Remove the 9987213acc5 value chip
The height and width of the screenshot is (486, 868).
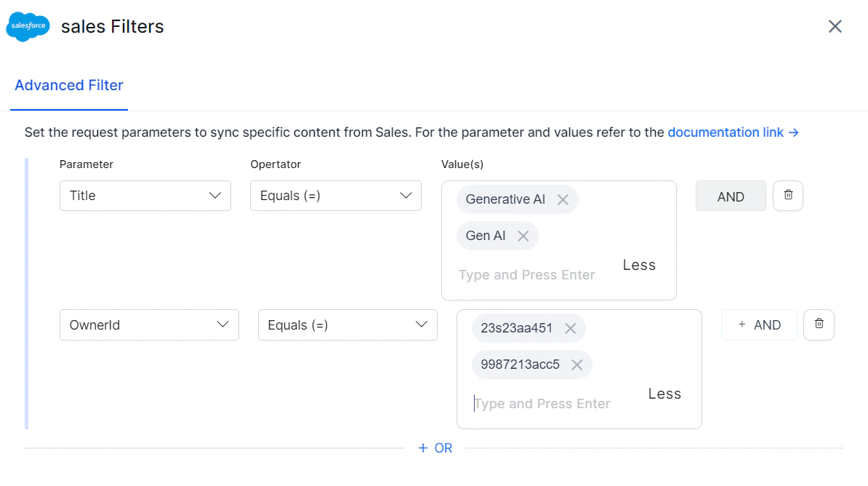pos(576,364)
